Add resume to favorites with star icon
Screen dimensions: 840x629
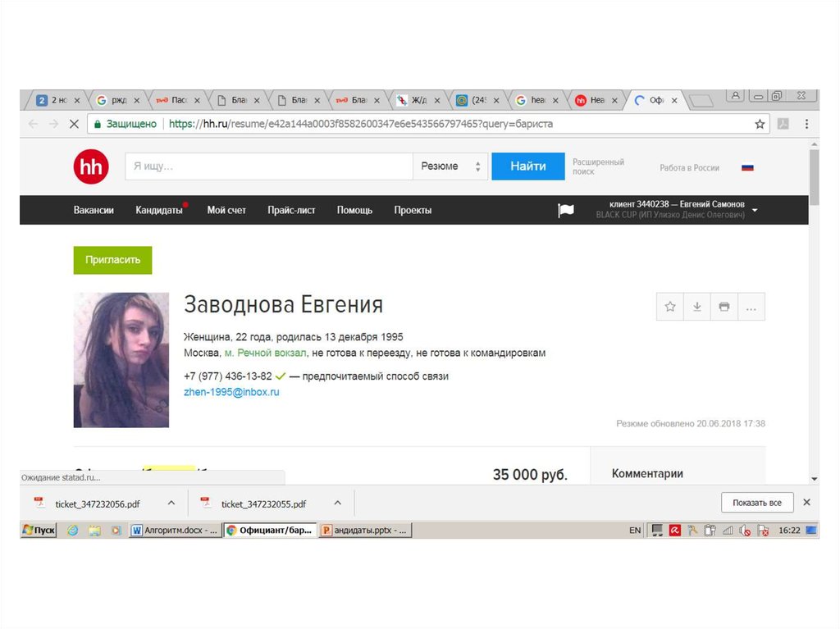point(670,307)
